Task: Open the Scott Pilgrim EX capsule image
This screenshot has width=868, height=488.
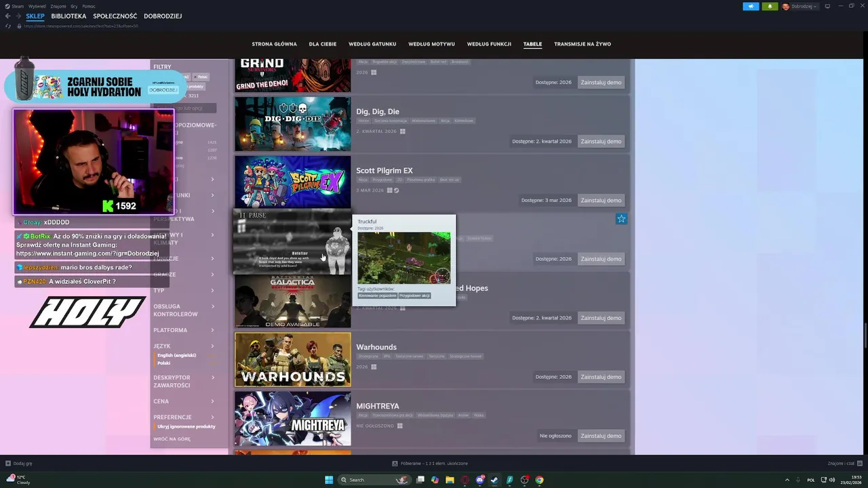Action: 293,182
